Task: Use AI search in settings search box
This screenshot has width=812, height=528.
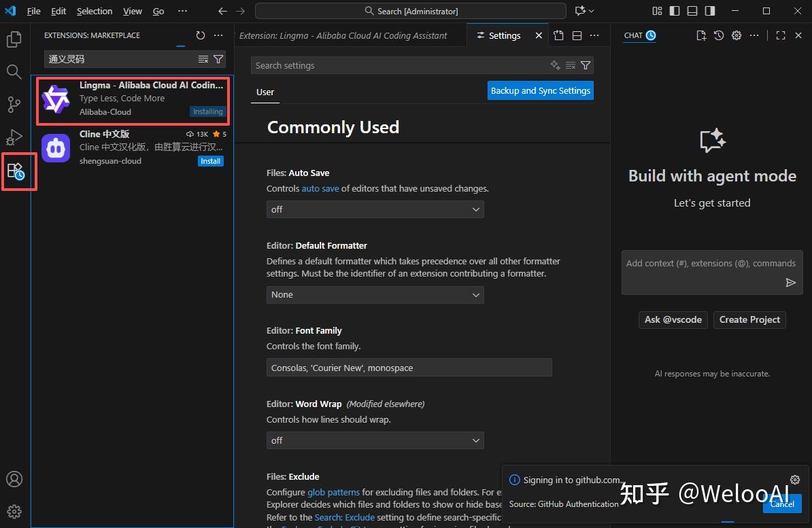Action: click(555, 65)
